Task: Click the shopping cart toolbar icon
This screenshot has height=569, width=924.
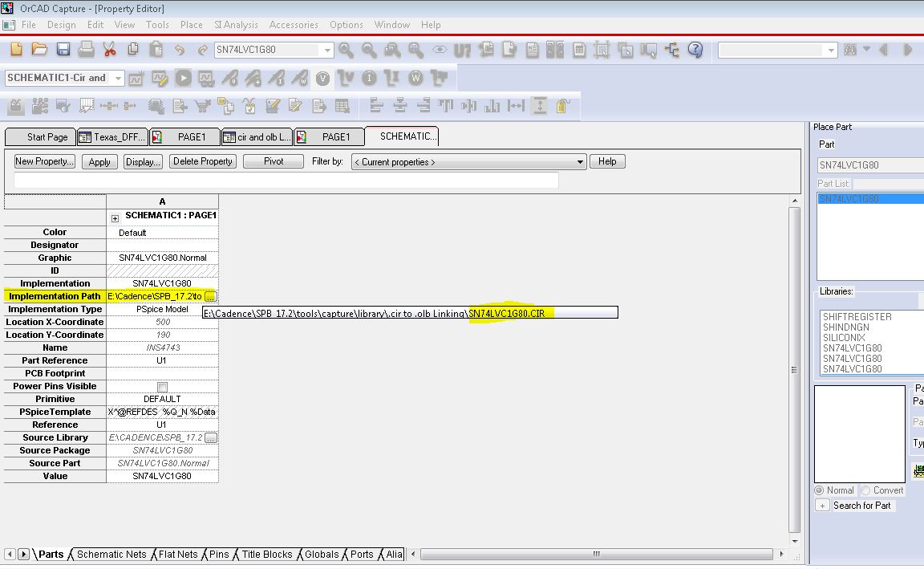Action: pyautogui.click(x=203, y=106)
